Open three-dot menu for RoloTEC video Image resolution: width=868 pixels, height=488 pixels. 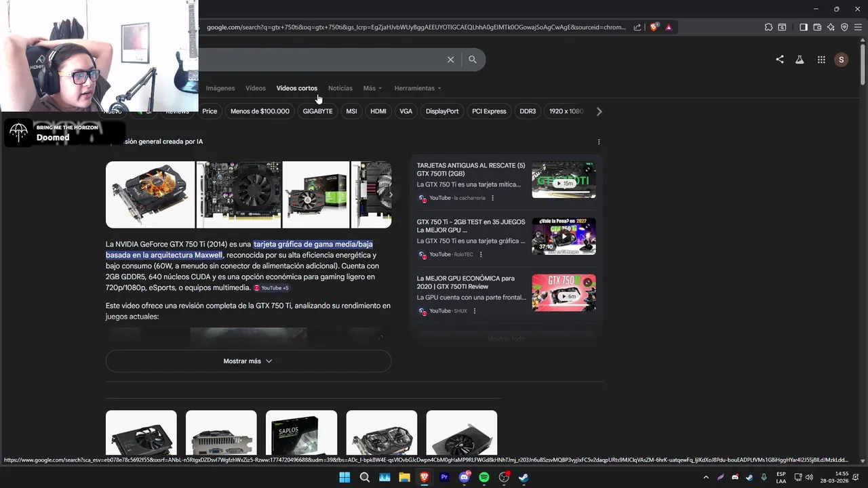481,254
